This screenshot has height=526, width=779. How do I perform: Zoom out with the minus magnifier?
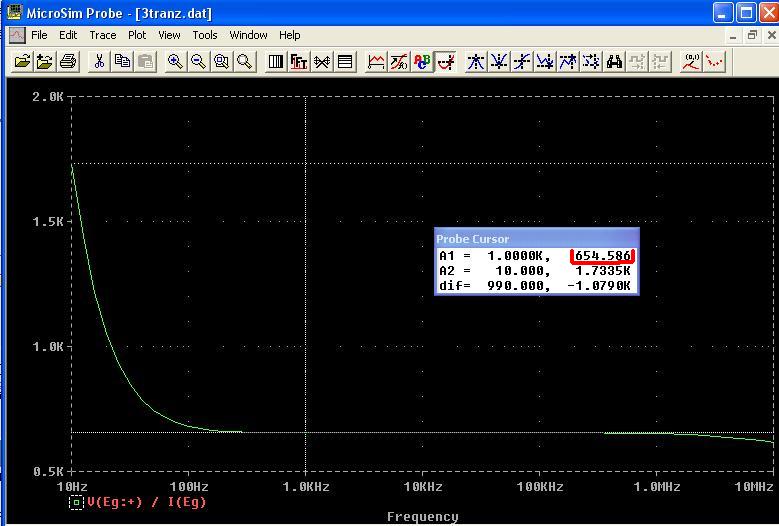pos(198,62)
